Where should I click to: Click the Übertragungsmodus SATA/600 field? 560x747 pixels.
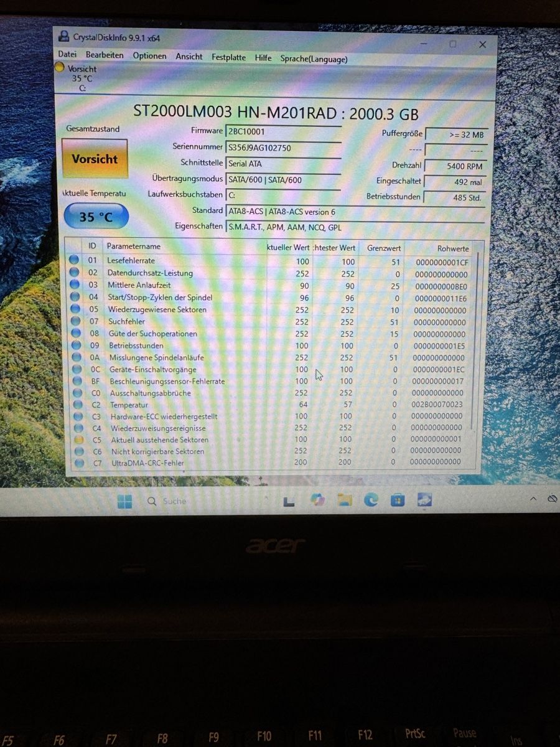pyautogui.click(x=283, y=180)
